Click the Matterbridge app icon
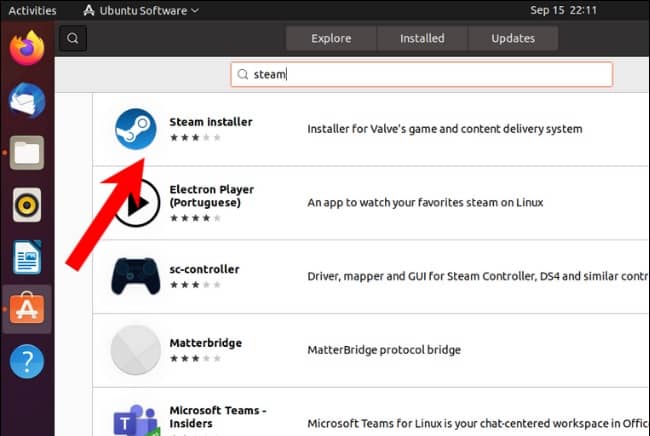 coord(136,350)
